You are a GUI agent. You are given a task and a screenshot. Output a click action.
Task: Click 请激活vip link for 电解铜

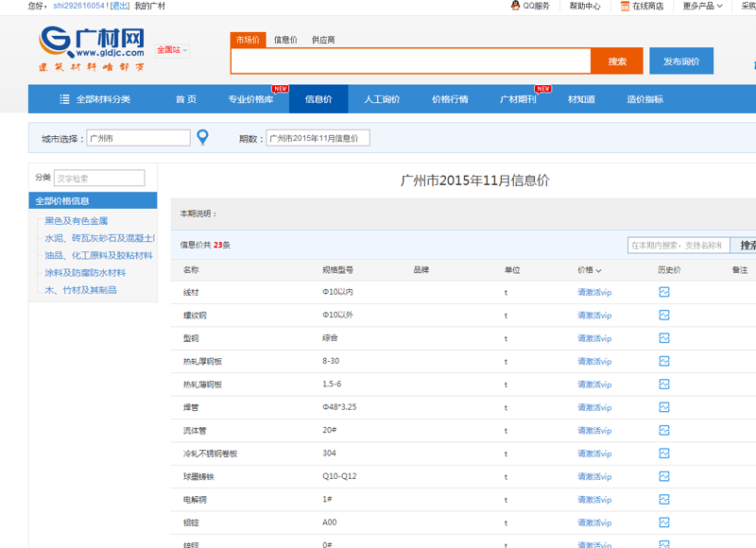594,500
